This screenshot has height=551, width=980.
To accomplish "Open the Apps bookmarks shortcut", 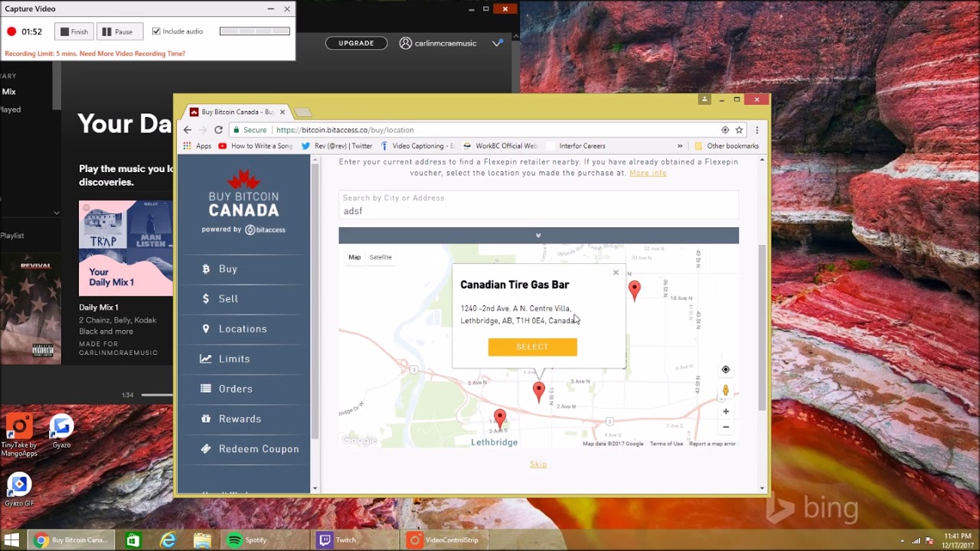I will (x=197, y=146).
